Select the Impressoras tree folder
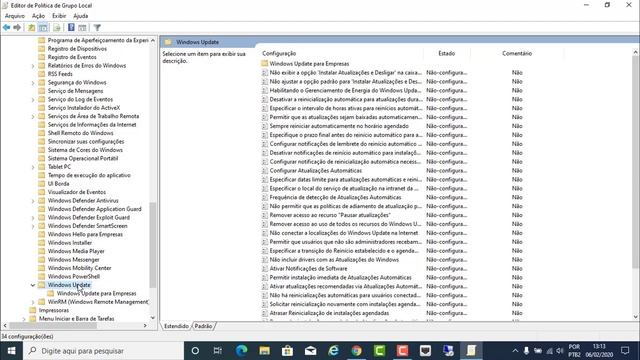 pos(53,310)
